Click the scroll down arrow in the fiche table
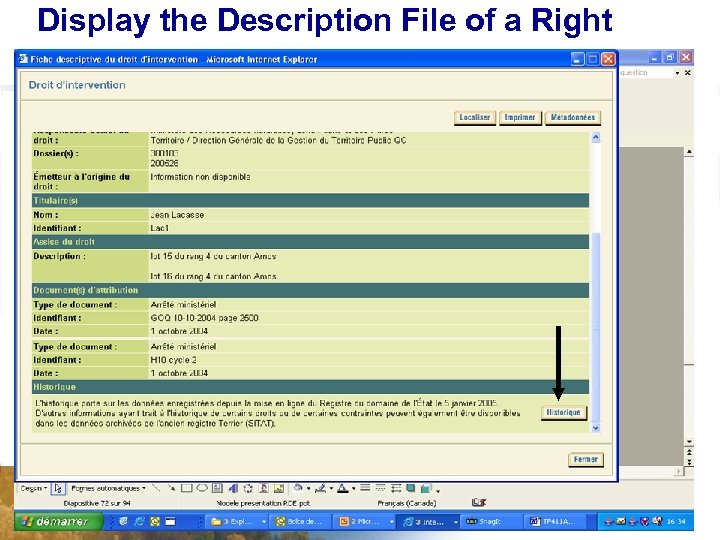The height and width of the screenshot is (540, 720). coord(596,428)
